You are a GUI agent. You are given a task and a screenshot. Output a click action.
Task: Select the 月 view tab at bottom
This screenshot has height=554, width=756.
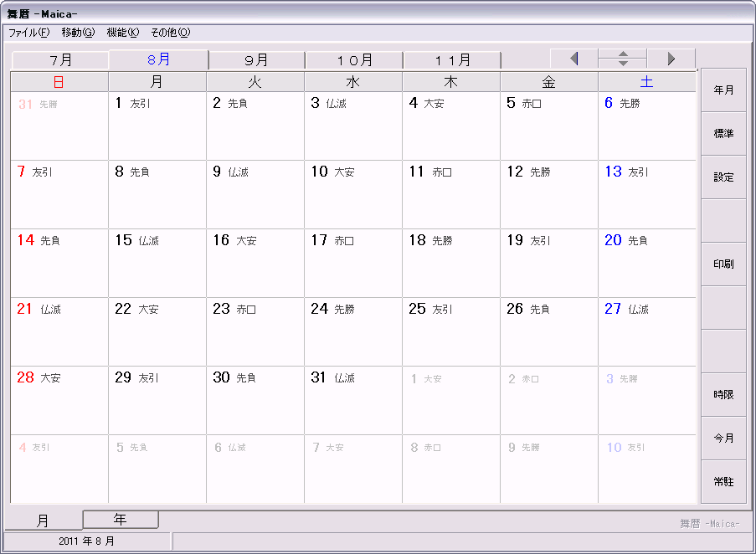click(44, 521)
